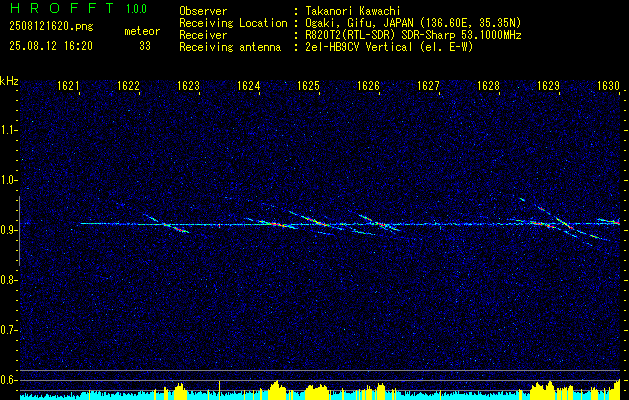Click the gray vertical bar beside 0.9 kHz
The image size is (629, 400).
pos(19,231)
